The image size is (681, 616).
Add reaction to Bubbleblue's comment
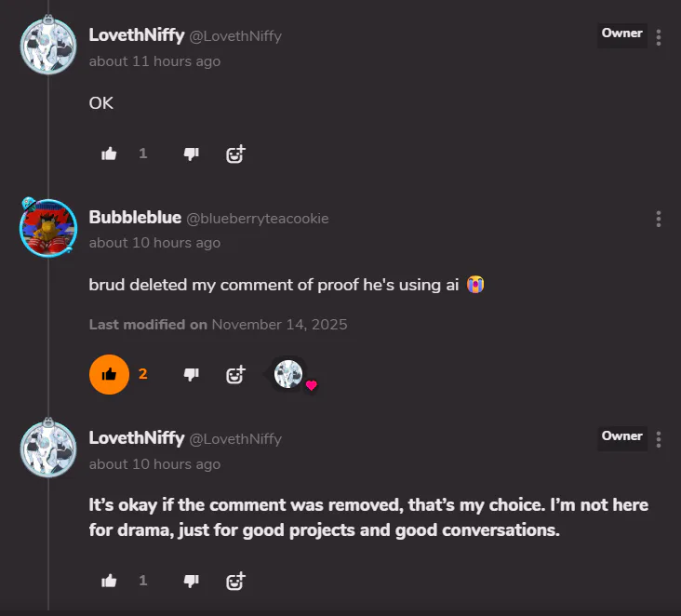click(x=235, y=374)
